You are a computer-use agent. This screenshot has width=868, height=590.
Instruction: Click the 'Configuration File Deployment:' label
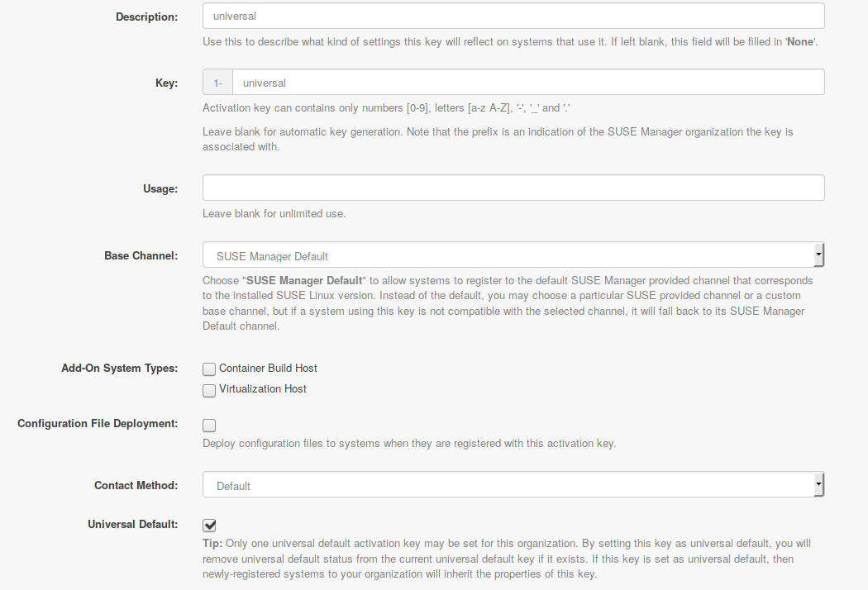click(98, 423)
